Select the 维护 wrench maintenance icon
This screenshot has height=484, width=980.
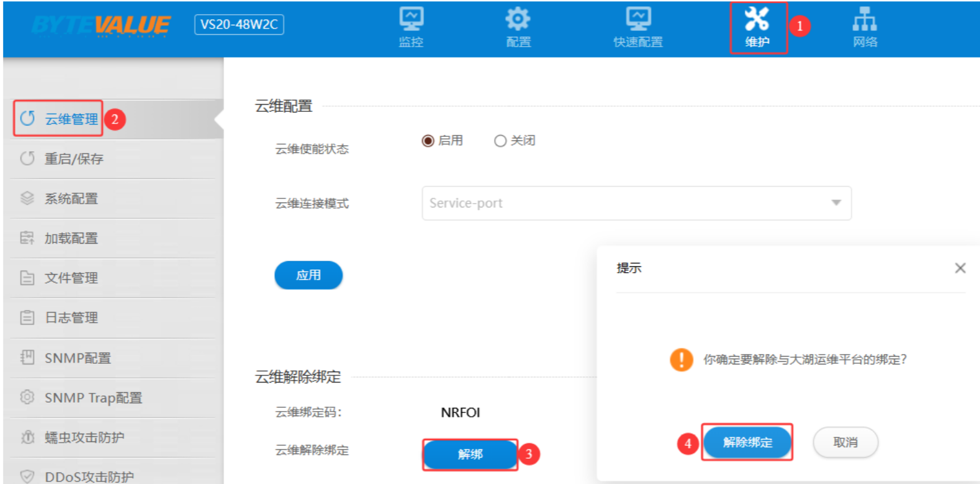point(757,20)
